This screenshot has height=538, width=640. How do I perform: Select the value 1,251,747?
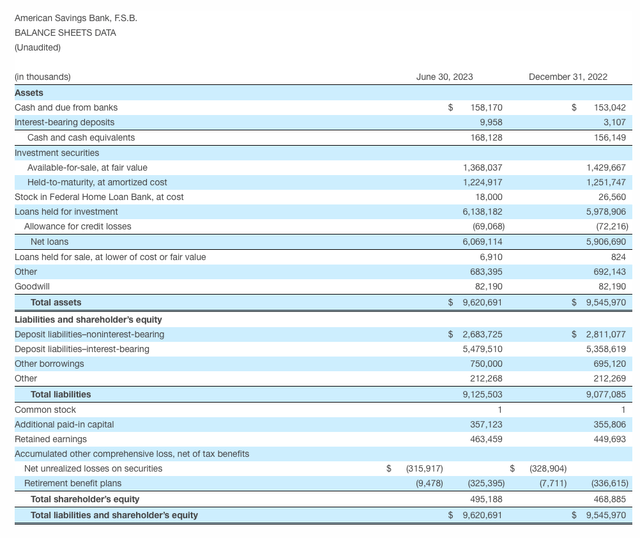pos(606,182)
